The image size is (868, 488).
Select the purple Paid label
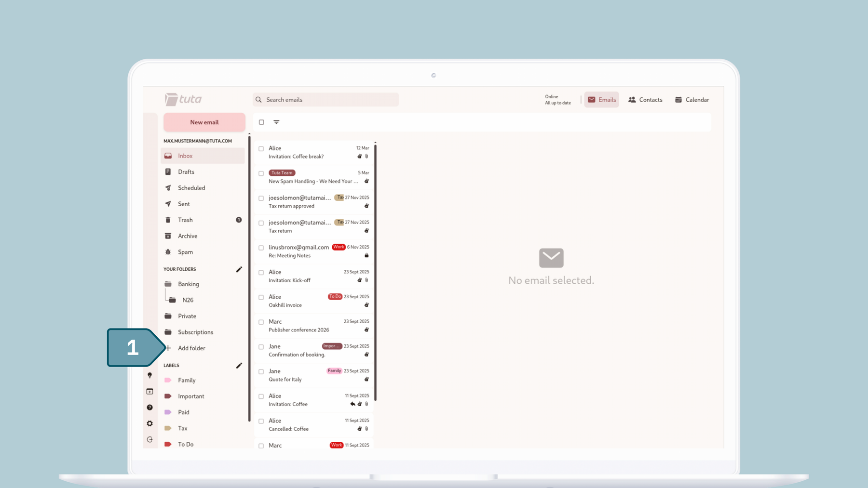point(203,412)
